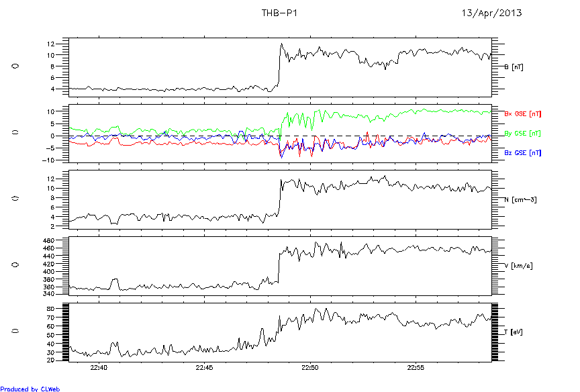Click the 80 tick on the temperature axis
Viewport: 580px width, 392px height.
point(50,309)
